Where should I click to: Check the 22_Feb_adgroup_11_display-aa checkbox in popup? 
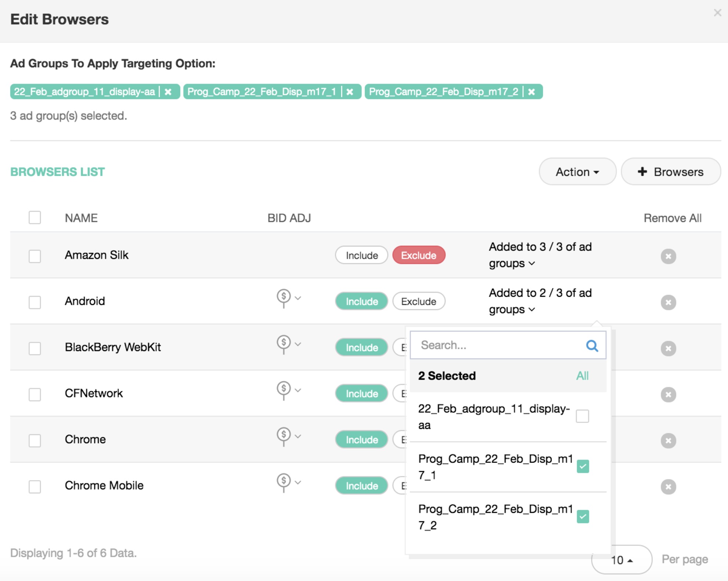[582, 416]
